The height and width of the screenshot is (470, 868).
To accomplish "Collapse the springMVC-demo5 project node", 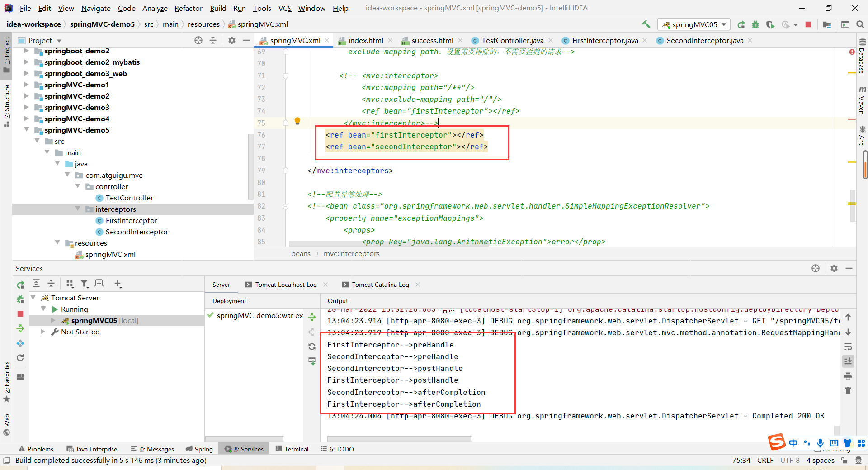I will click(26, 130).
